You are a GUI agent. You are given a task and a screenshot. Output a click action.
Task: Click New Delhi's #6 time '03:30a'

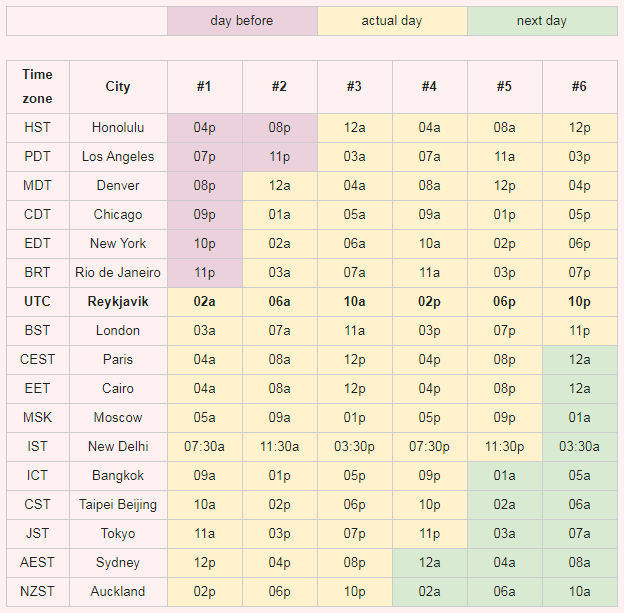tap(580, 447)
